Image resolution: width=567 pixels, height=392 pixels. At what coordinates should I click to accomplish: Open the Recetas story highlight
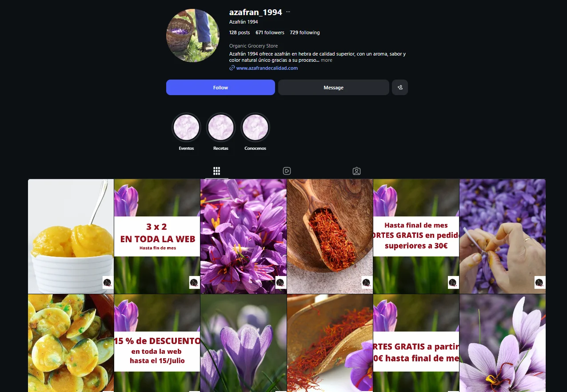pyautogui.click(x=221, y=127)
